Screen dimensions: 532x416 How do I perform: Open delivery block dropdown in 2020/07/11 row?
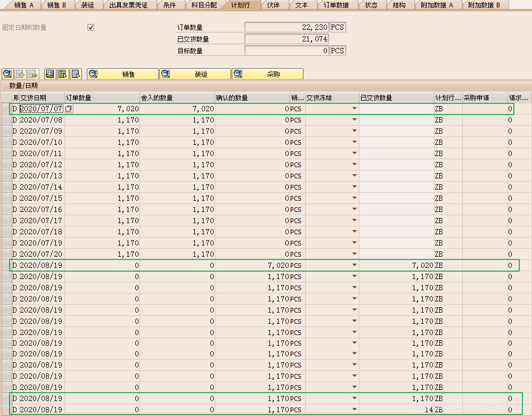point(354,153)
